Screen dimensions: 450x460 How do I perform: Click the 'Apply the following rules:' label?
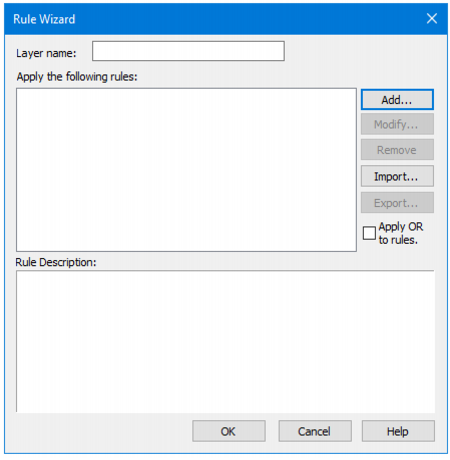pos(77,77)
